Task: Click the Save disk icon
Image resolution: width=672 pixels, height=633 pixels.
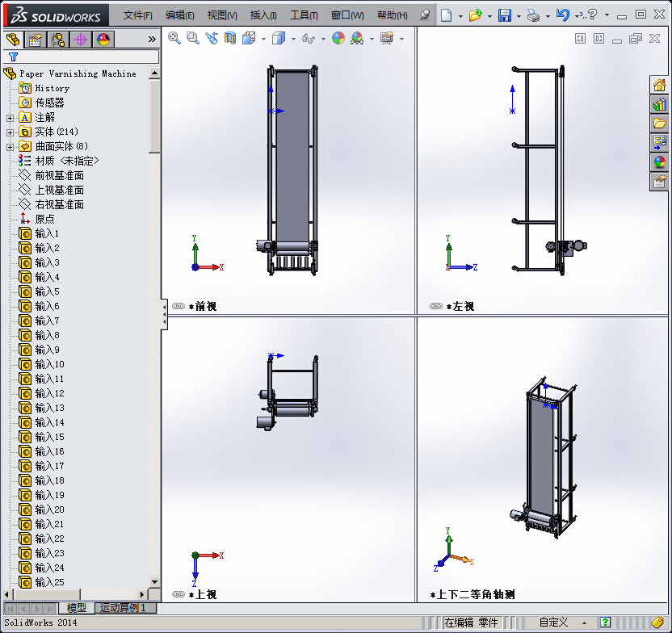Action: pyautogui.click(x=505, y=15)
